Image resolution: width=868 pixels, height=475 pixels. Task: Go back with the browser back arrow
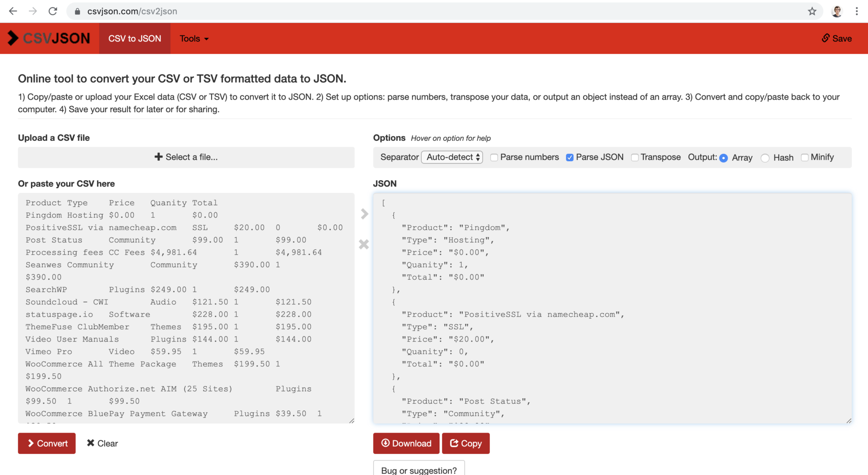click(13, 11)
